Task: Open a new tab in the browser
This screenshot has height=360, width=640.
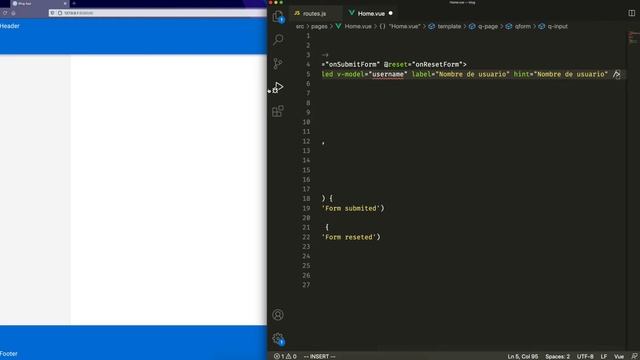Action: point(74,4)
